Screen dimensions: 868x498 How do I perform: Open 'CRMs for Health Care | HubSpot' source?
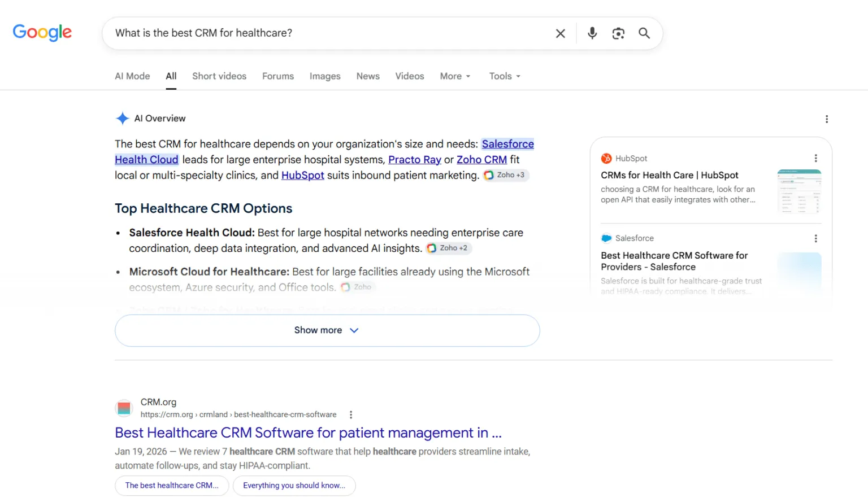(670, 175)
